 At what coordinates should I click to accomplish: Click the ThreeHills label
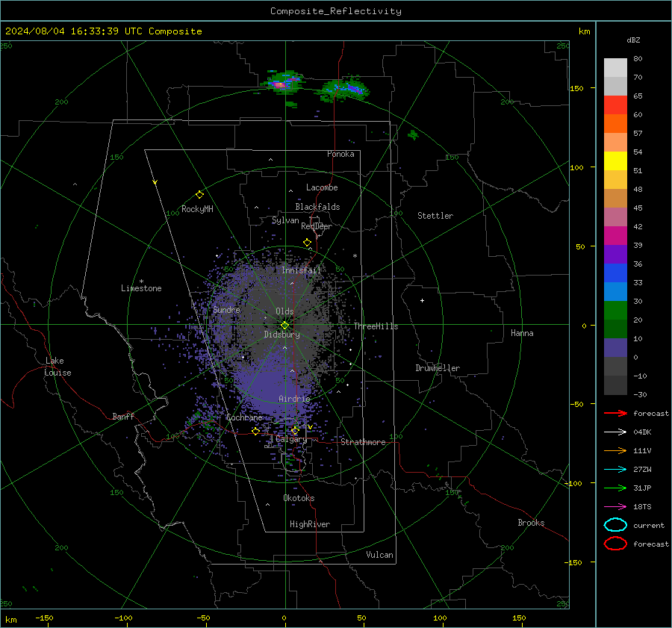click(376, 326)
